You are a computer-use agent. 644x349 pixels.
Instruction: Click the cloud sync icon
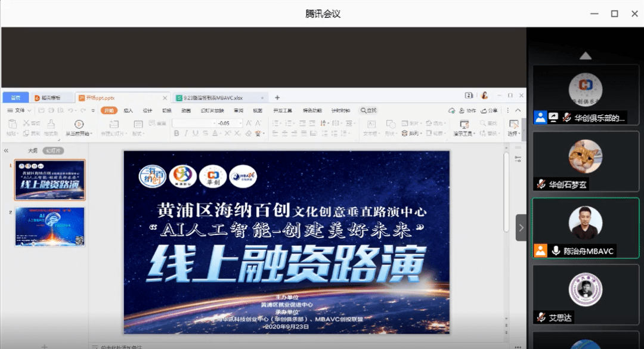coord(452,110)
